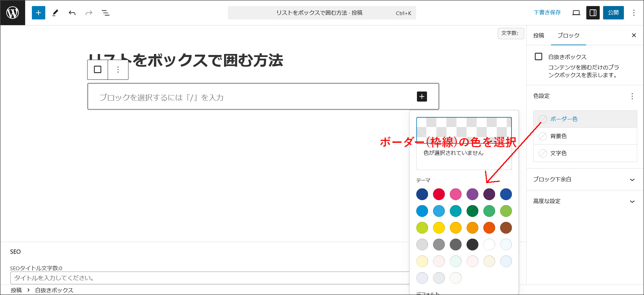Pick the dark plum theme swatch
The height and width of the screenshot is (295, 644).
489,194
